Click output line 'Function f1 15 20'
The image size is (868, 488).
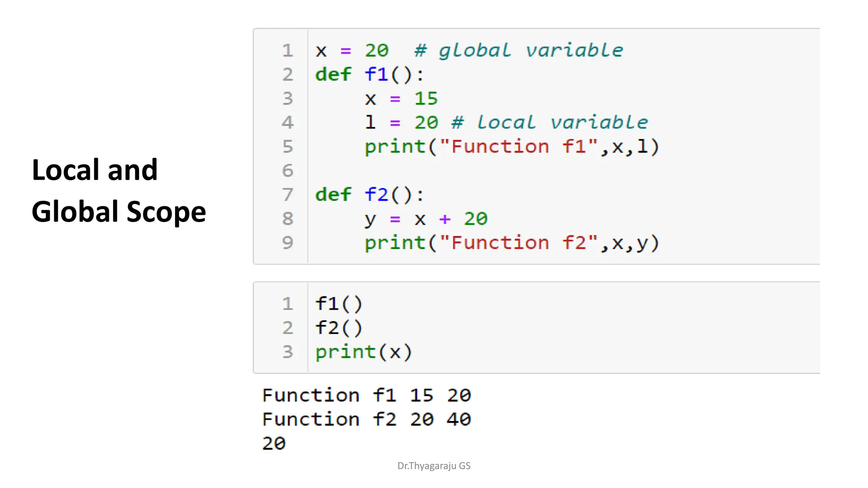click(x=367, y=395)
